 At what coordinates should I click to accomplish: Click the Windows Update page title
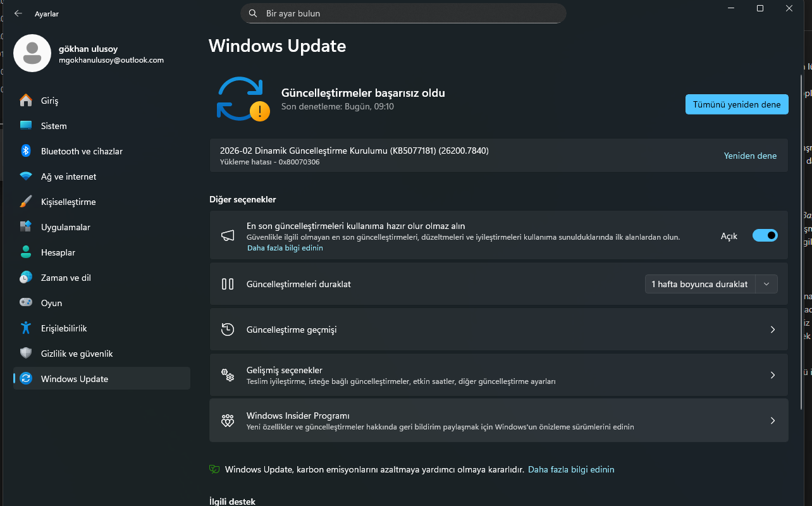(x=278, y=46)
